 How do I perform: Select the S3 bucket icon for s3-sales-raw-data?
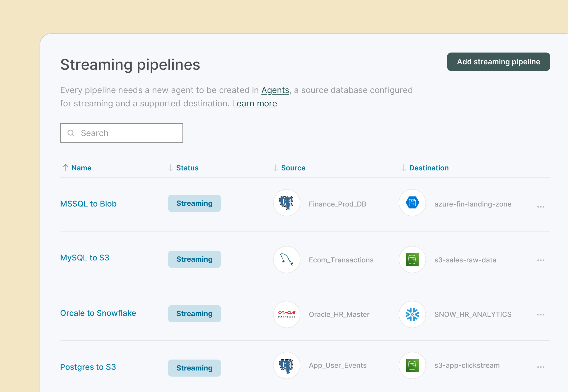(x=412, y=259)
